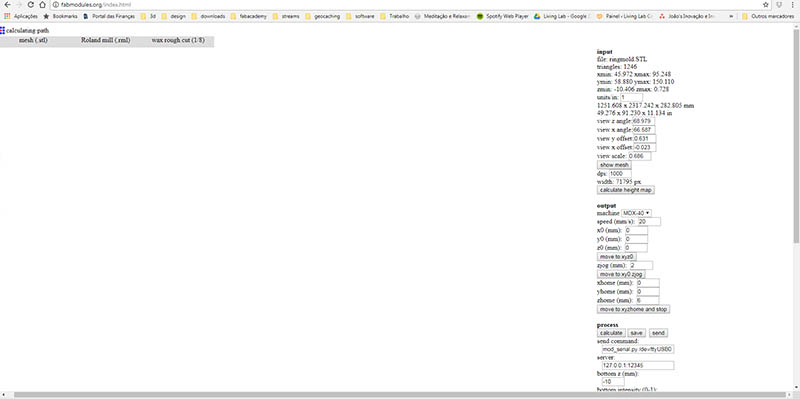Click the move to xy0 zjog button
The height and width of the screenshot is (399, 800).
tap(621, 274)
